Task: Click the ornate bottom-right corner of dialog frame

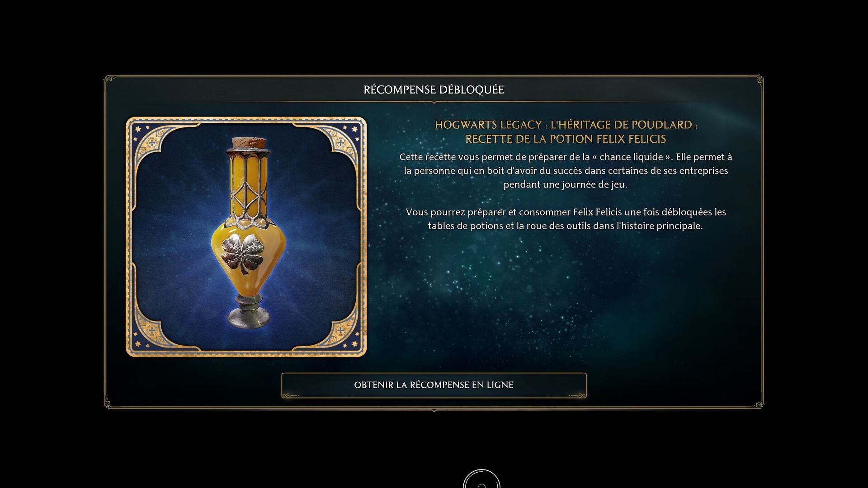Action: pyautogui.click(x=758, y=404)
